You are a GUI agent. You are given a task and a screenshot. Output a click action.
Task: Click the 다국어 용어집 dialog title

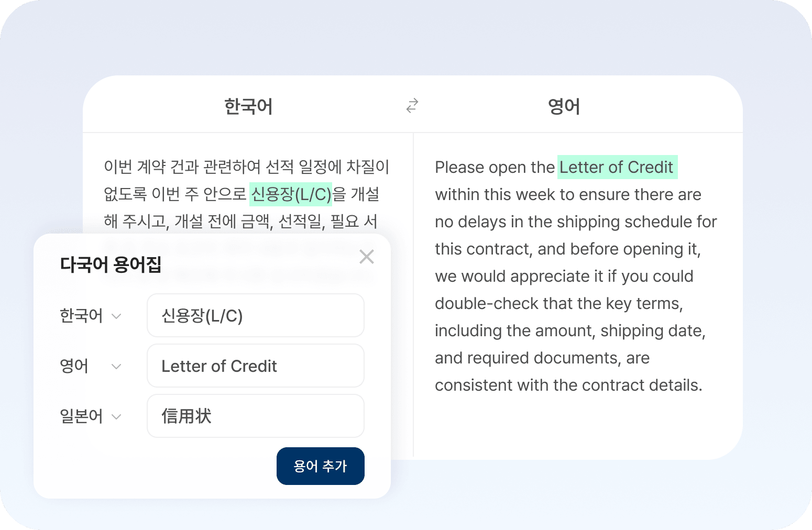(111, 264)
